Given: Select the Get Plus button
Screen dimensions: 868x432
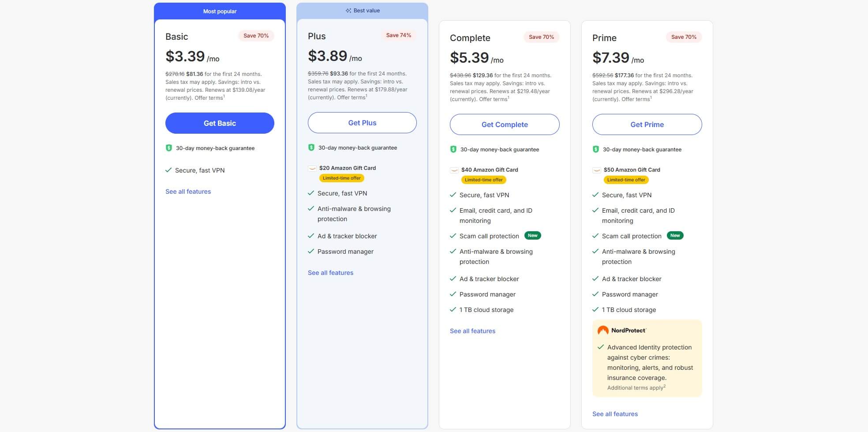Looking at the screenshot, I should (362, 123).
